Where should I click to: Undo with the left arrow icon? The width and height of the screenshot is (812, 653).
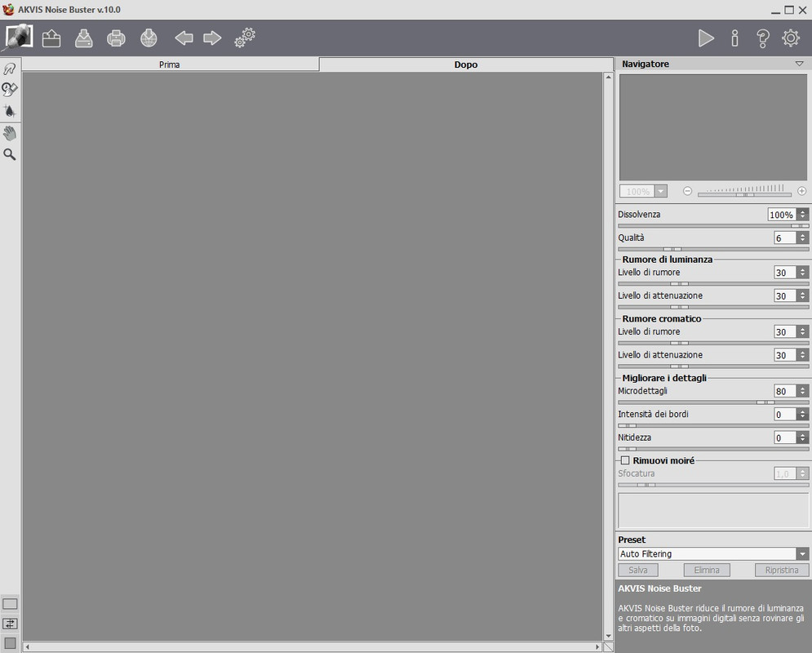[184, 38]
